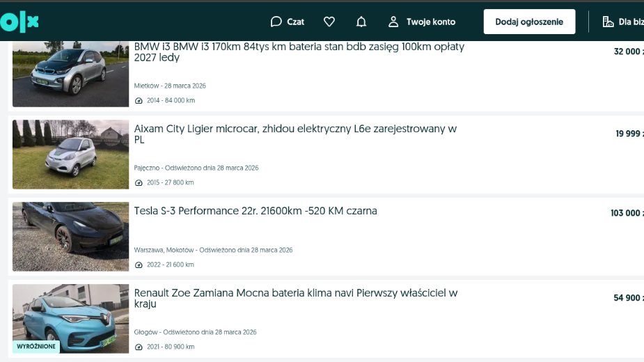Viewport: 644px width, 362px height.
Task: Click the 2015 - 27 800 km text
Action: point(171,182)
